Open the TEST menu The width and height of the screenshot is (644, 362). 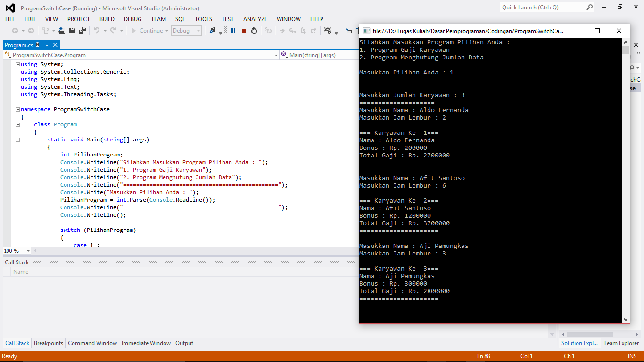point(228,19)
